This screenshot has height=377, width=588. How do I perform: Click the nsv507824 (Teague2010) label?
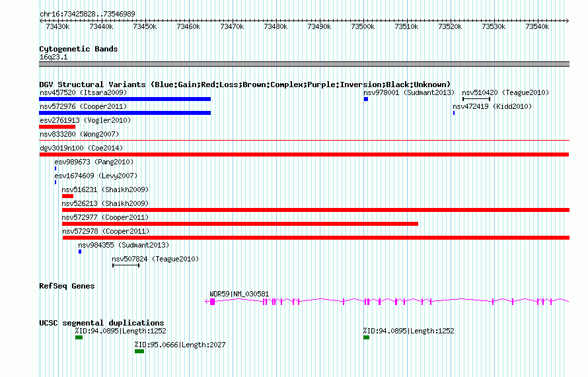coord(155,259)
